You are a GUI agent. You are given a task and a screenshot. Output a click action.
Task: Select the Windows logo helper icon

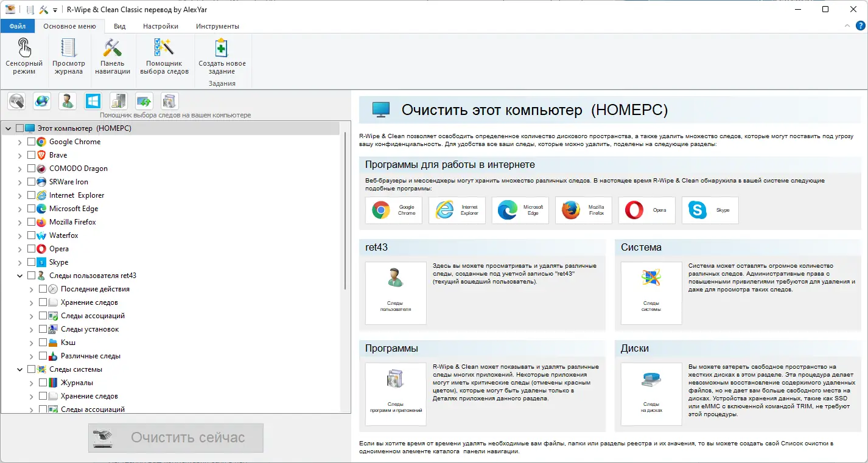click(93, 101)
